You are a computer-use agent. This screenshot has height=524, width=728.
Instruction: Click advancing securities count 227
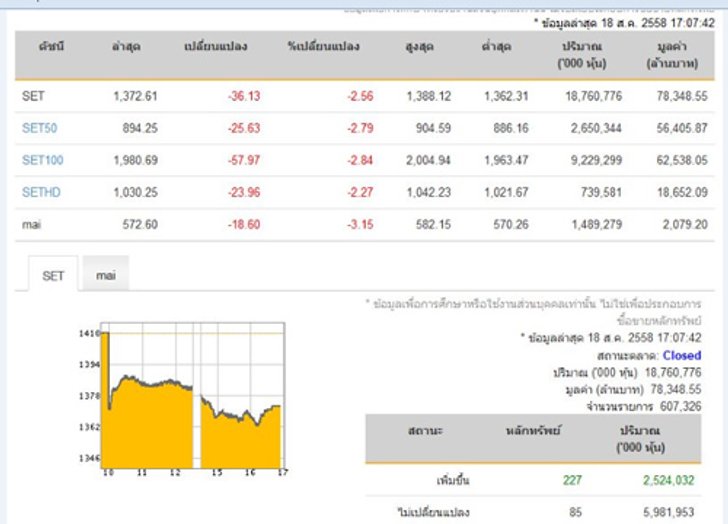572,480
